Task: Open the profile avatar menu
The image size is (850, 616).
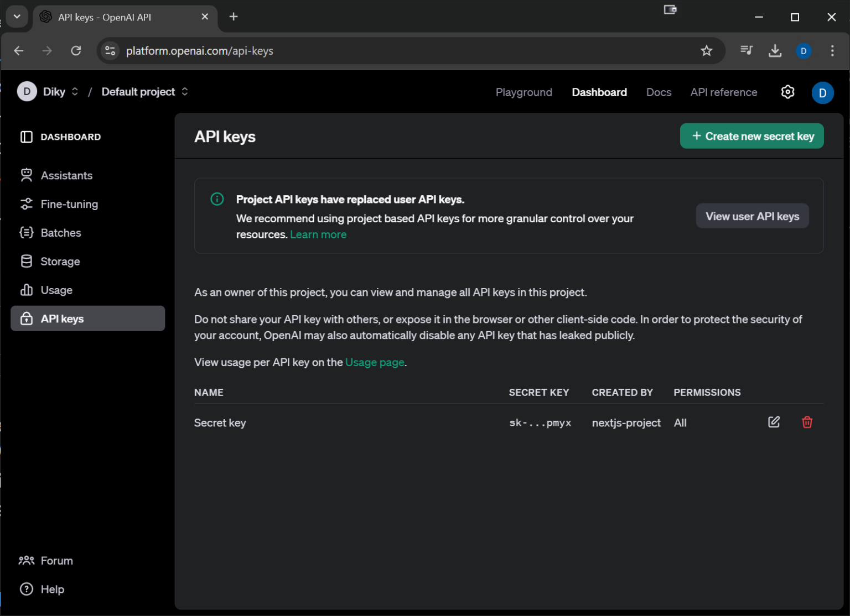Action: (823, 92)
